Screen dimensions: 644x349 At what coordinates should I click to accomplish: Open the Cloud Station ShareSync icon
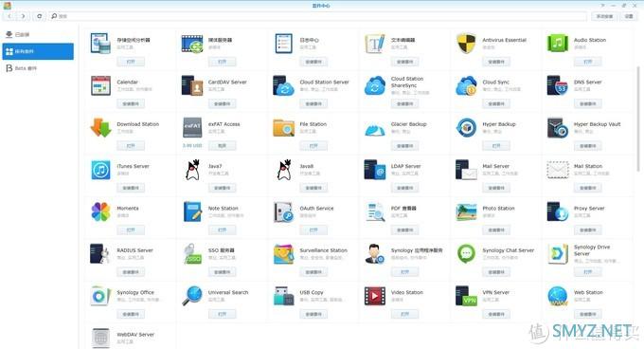[375, 85]
